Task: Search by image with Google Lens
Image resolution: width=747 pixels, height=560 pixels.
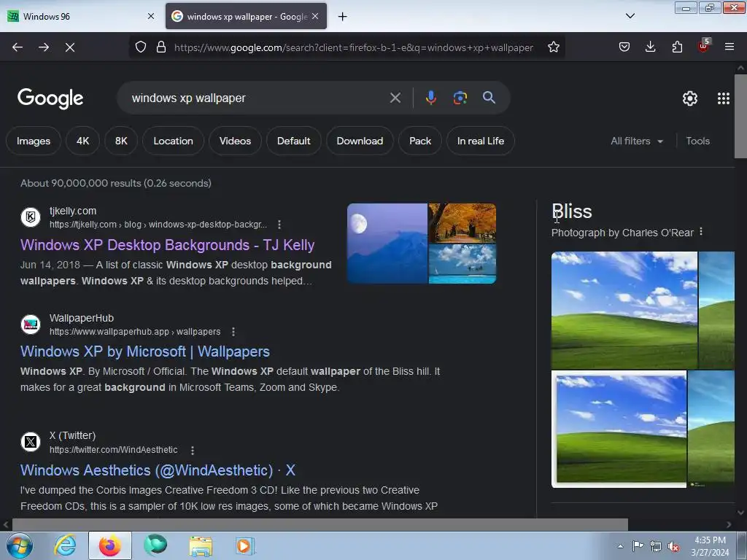Action: [460, 98]
